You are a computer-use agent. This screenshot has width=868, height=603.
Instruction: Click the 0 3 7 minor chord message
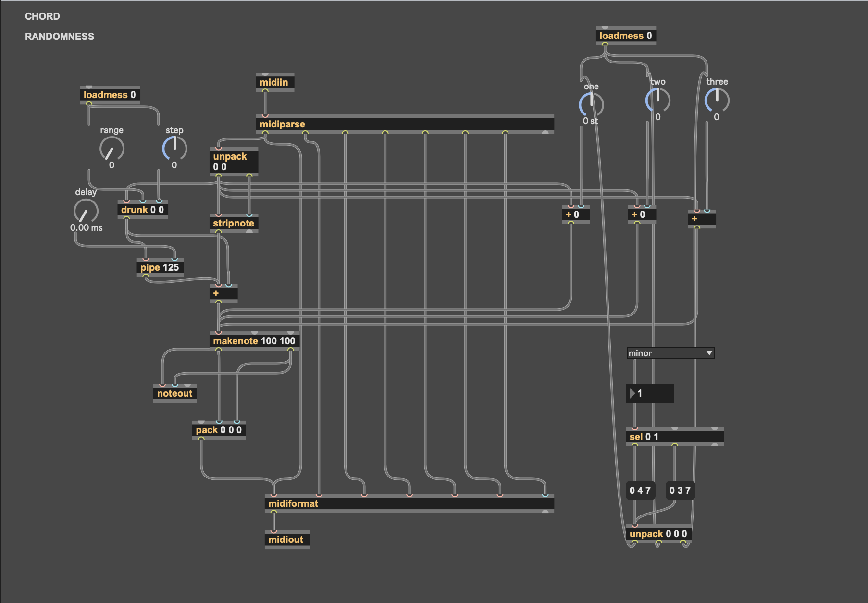[680, 490]
